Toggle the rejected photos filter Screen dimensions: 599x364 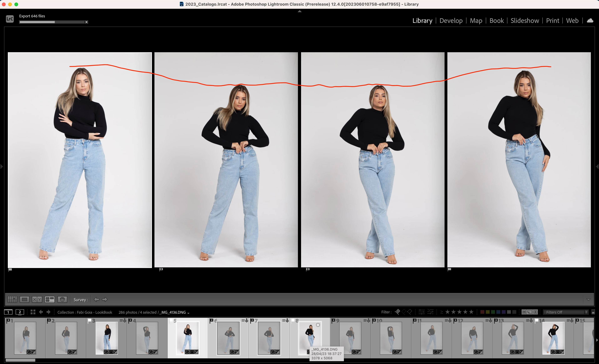point(410,312)
